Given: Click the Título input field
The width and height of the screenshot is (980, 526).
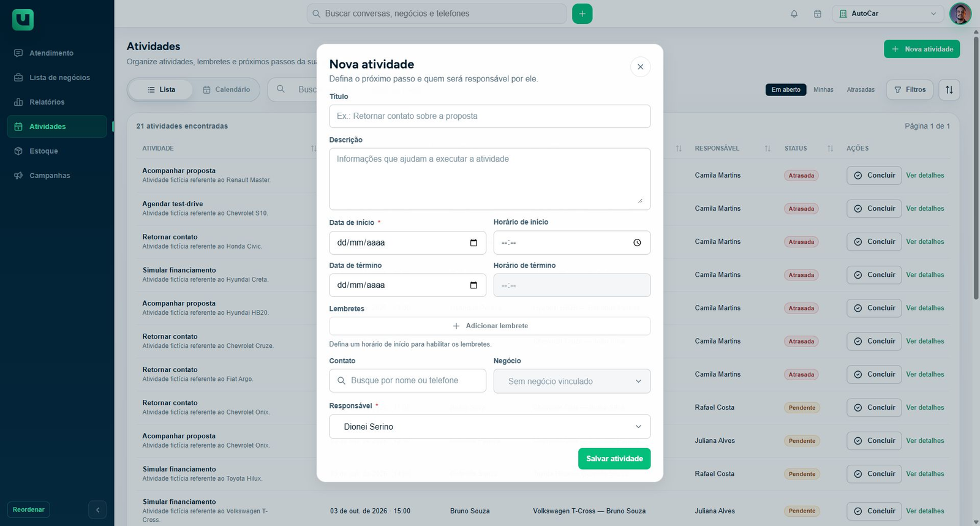Looking at the screenshot, I should [490, 116].
